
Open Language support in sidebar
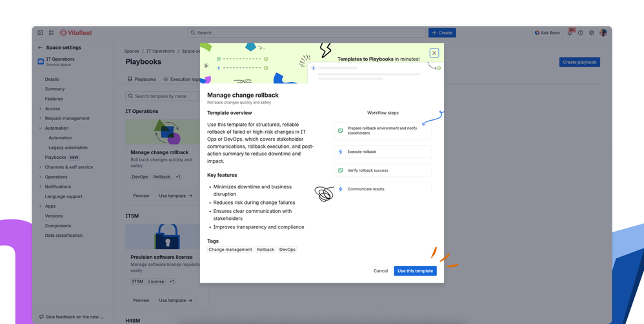(64, 197)
